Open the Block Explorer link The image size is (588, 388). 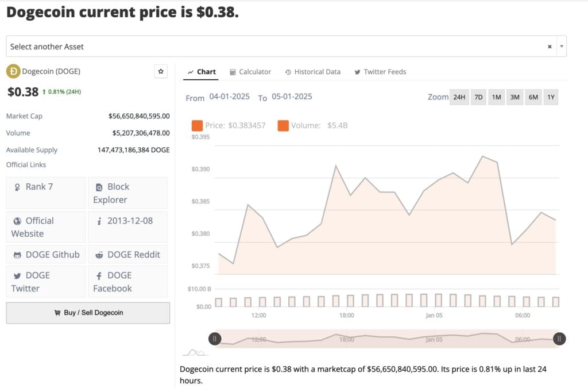point(127,193)
